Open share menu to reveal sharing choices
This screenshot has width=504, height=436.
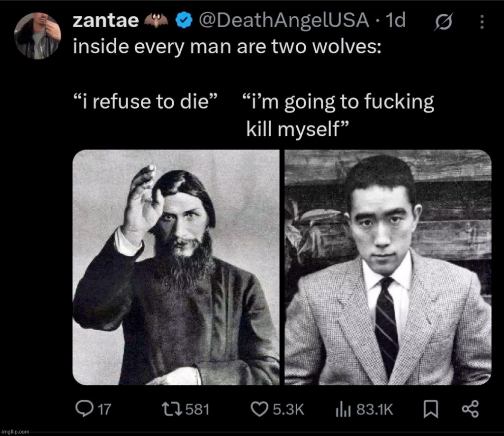click(x=471, y=408)
